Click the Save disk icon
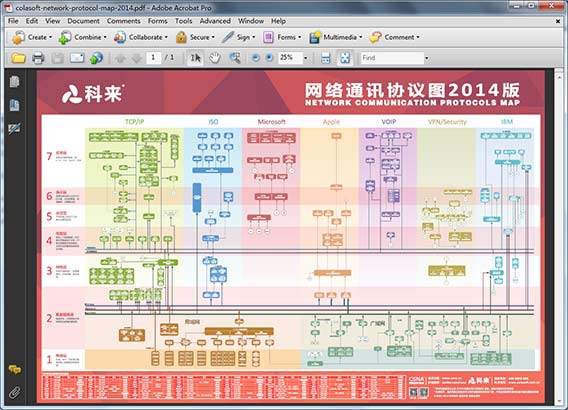This screenshot has height=410, width=568. point(57,58)
